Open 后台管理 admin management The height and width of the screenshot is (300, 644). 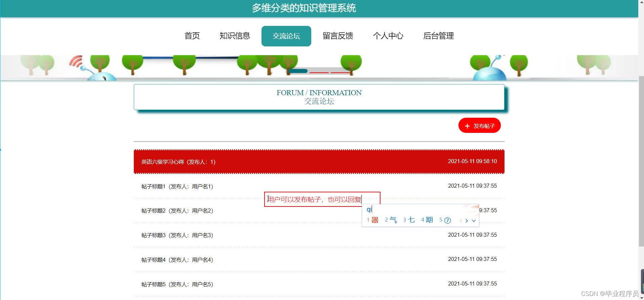439,36
